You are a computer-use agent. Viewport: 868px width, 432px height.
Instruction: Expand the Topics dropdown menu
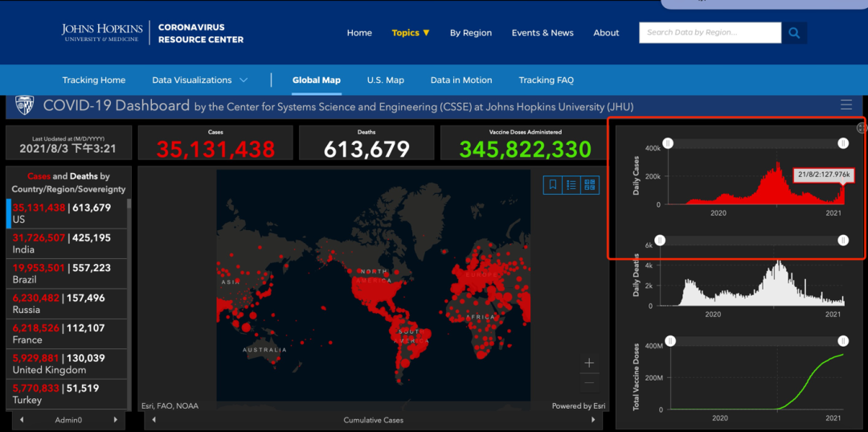(x=411, y=33)
